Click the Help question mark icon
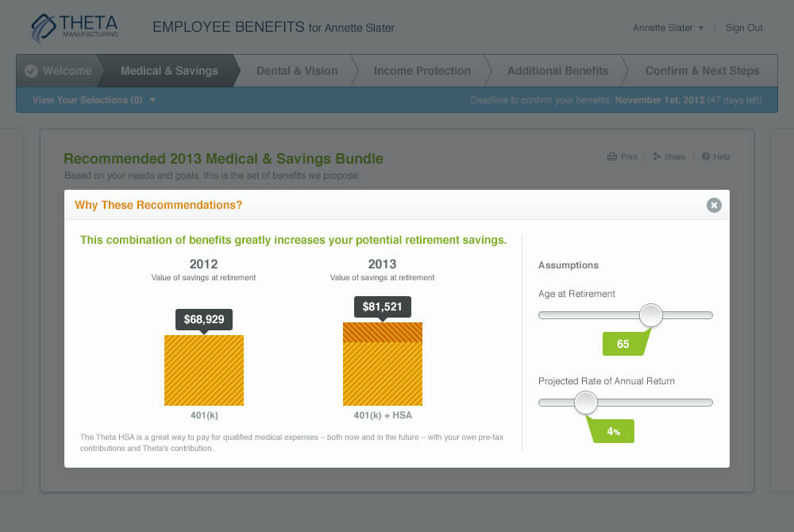Screen dimensions: 794x532 click(706, 157)
